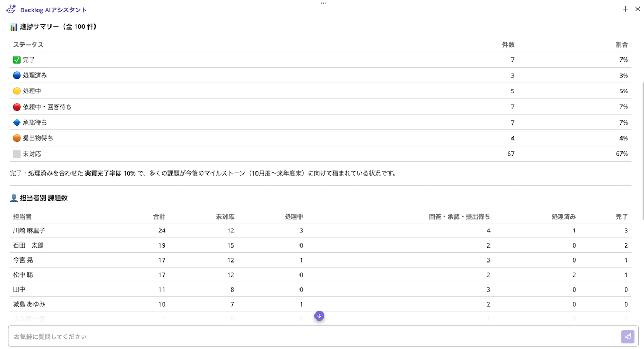This screenshot has width=644, height=349.
Task: Click the 担当者別 課題数 heading
Action: 43,198
